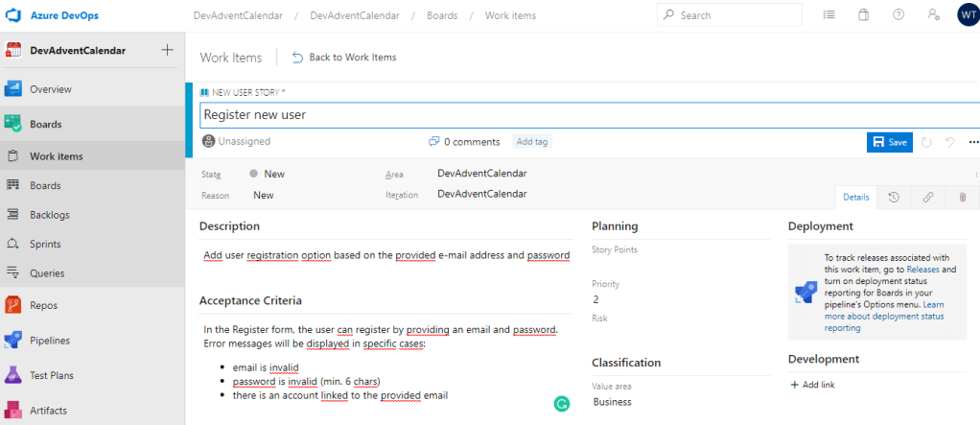Open the Attachments paperclip tab
This screenshot has width=980, height=425.
point(962,197)
